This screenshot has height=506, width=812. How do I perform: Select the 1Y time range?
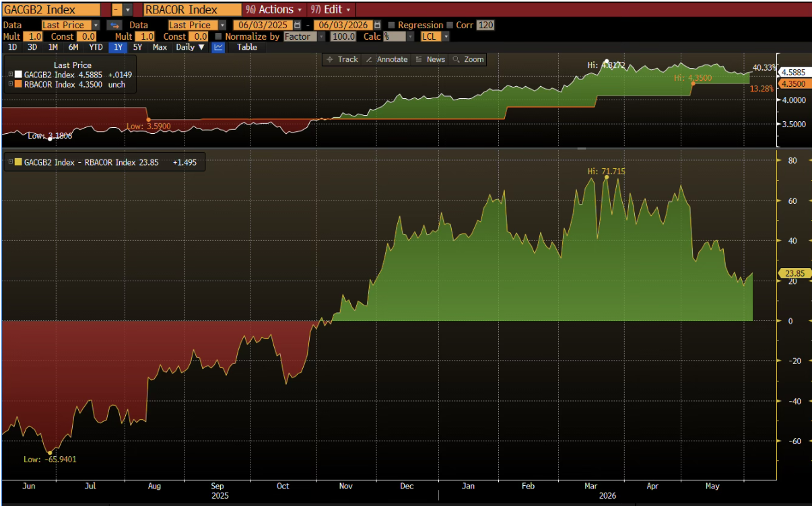[118, 47]
